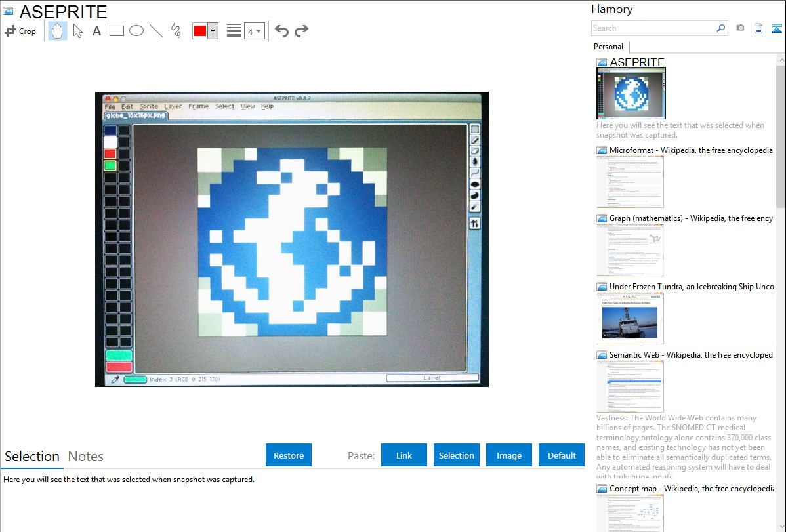Select the Graph (mathematics) thumbnail

point(630,250)
